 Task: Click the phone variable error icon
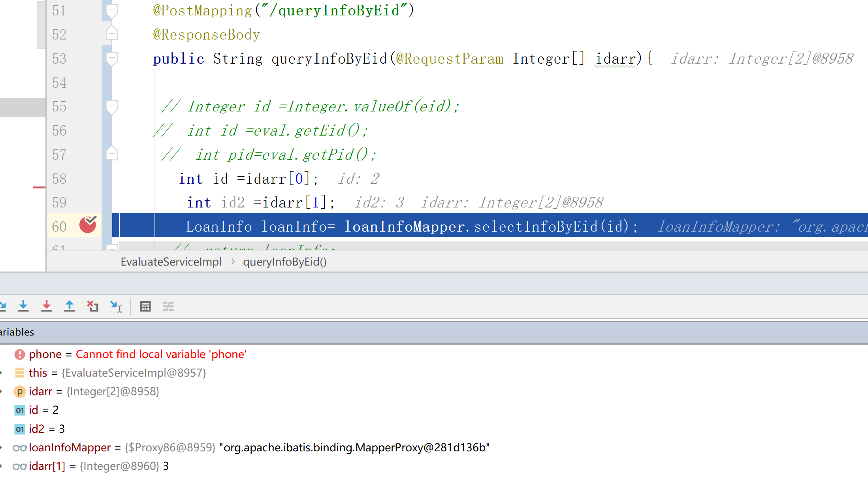19,355
